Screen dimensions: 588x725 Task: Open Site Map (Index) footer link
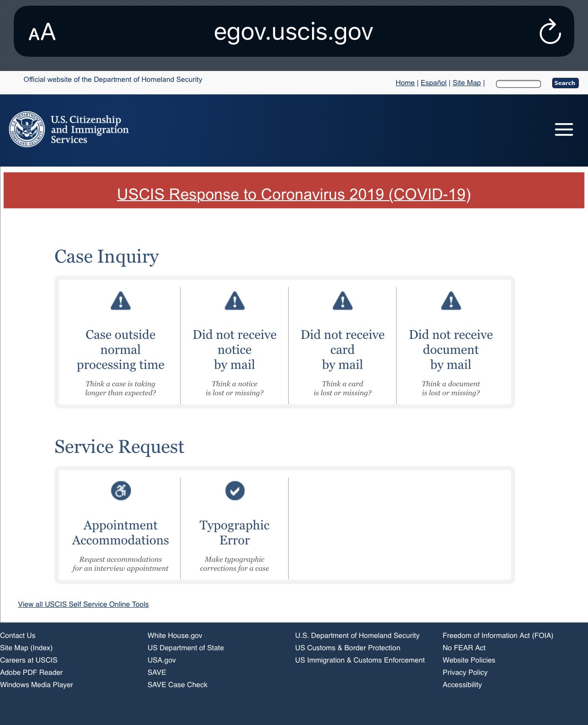click(26, 648)
